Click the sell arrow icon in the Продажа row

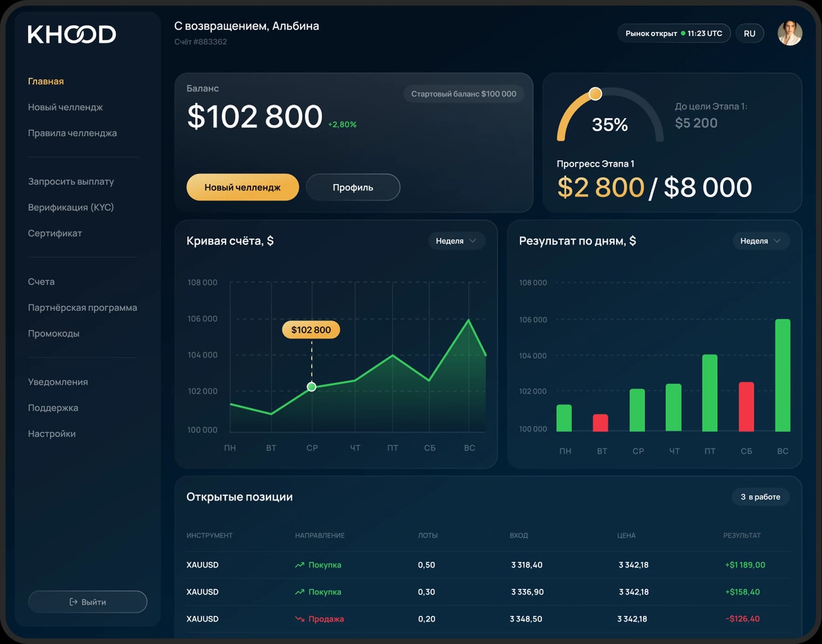[x=299, y=619]
